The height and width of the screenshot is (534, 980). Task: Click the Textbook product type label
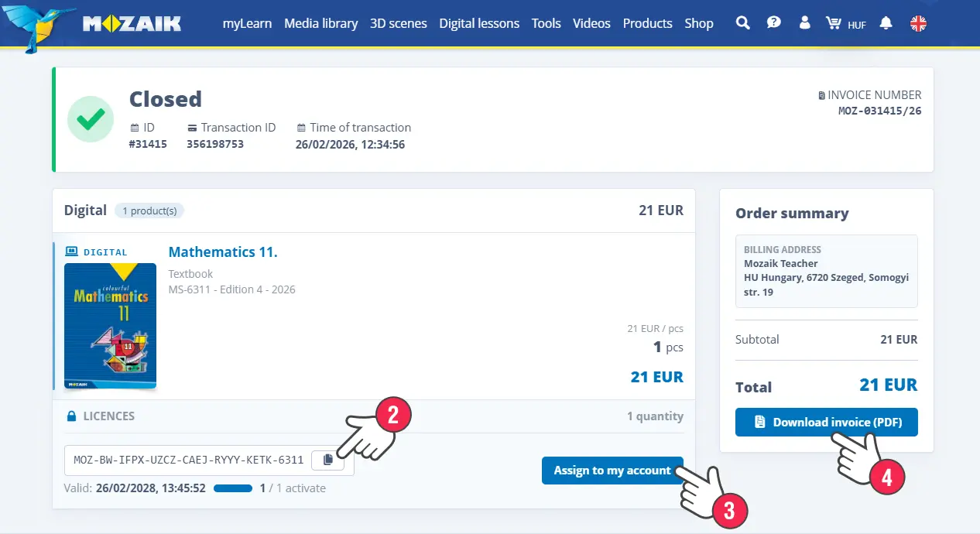190,274
